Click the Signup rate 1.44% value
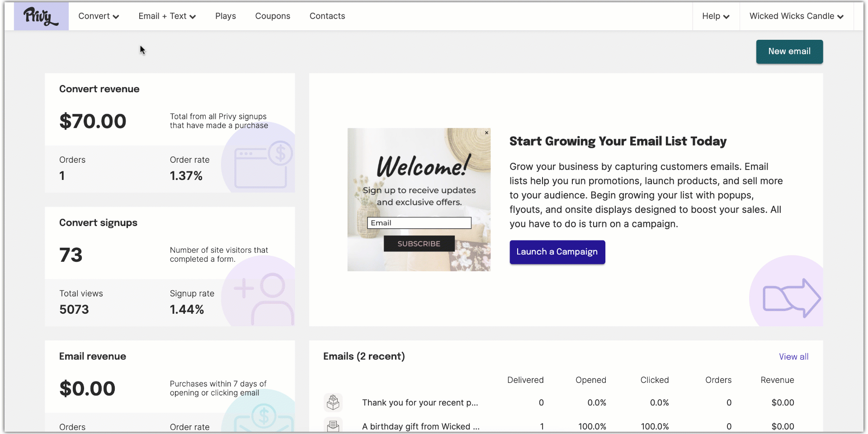The height and width of the screenshot is (434, 868). pos(187,310)
